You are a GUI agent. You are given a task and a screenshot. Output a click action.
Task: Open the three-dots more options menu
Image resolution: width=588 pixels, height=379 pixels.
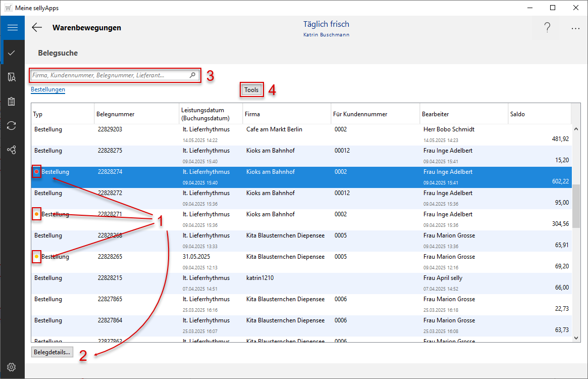tap(575, 29)
